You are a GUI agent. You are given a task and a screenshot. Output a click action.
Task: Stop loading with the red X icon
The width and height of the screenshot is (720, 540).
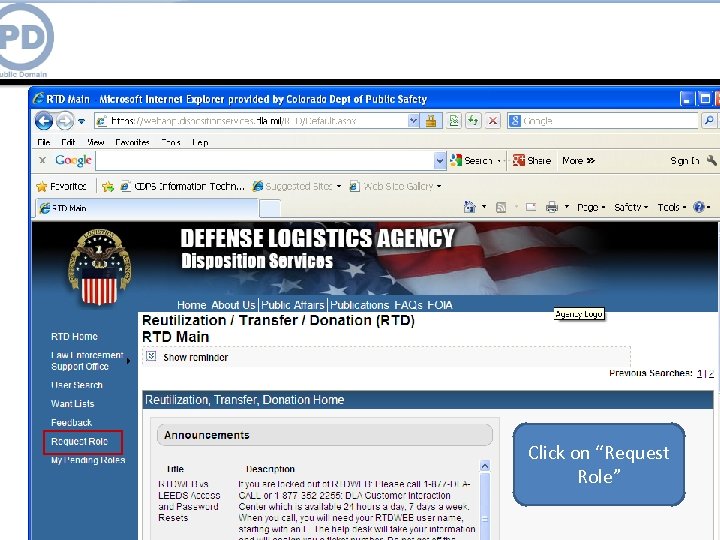click(x=493, y=121)
